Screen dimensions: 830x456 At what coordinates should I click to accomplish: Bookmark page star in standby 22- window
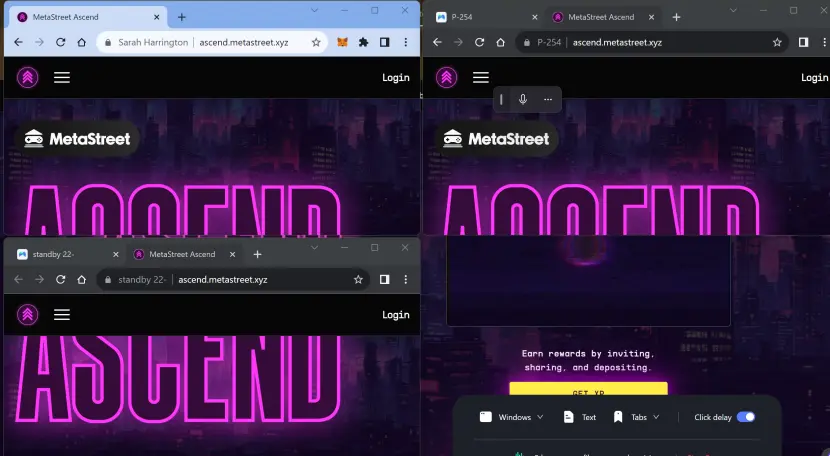click(x=358, y=279)
